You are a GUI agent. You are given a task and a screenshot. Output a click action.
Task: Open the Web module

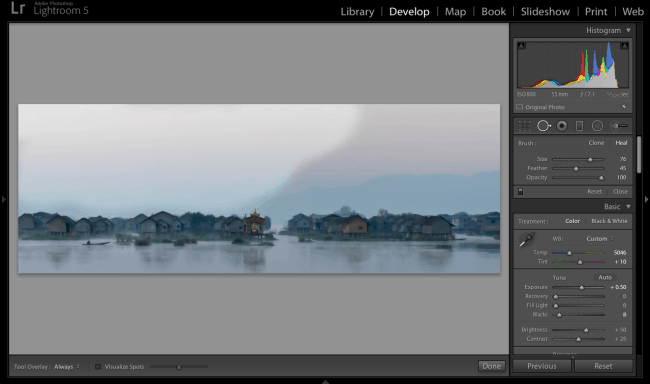(x=633, y=12)
